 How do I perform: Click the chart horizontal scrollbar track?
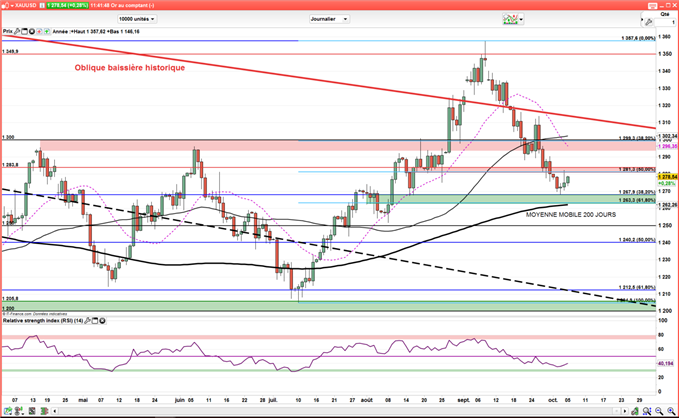335,411
